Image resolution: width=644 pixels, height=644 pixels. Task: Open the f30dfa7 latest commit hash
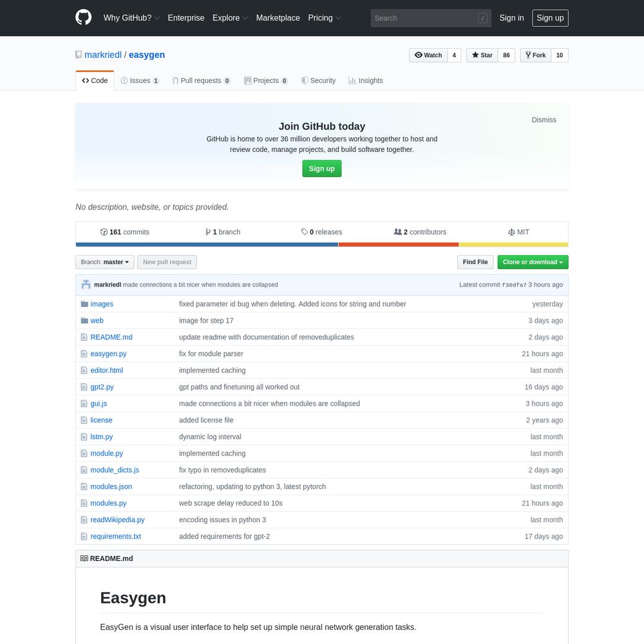(x=514, y=285)
